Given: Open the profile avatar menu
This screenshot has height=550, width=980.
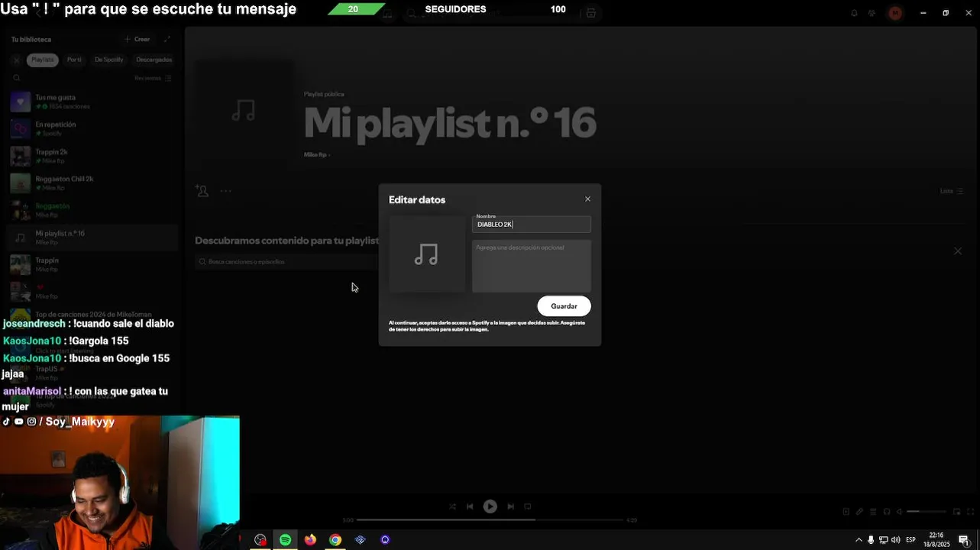Looking at the screenshot, I should (x=895, y=13).
